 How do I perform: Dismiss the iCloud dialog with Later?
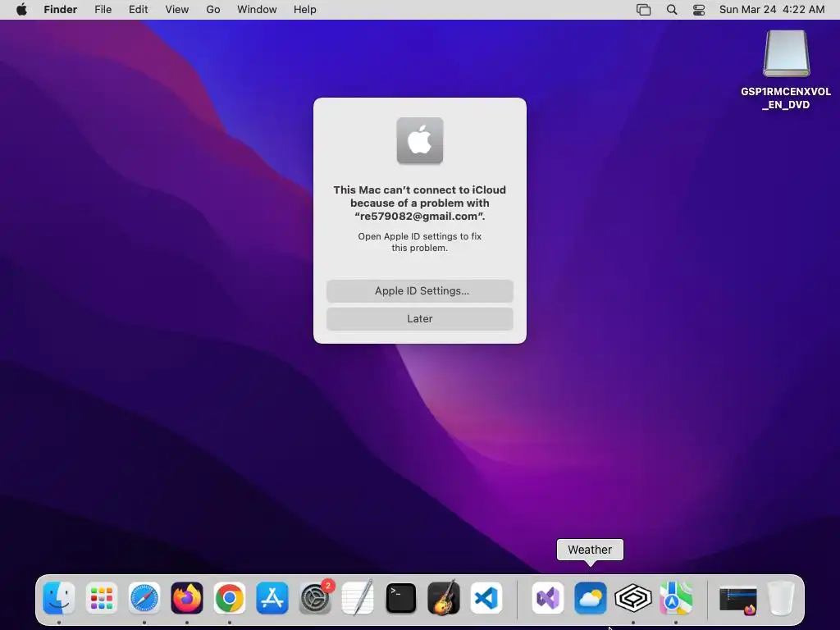point(420,319)
